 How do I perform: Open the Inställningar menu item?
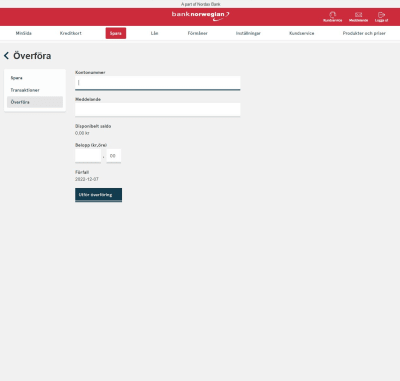click(x=248, y=33)
